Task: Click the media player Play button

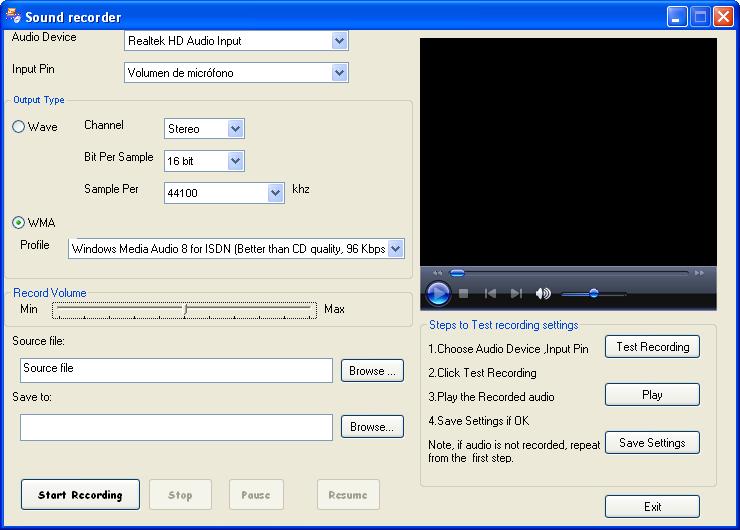Action: (438, 294)
